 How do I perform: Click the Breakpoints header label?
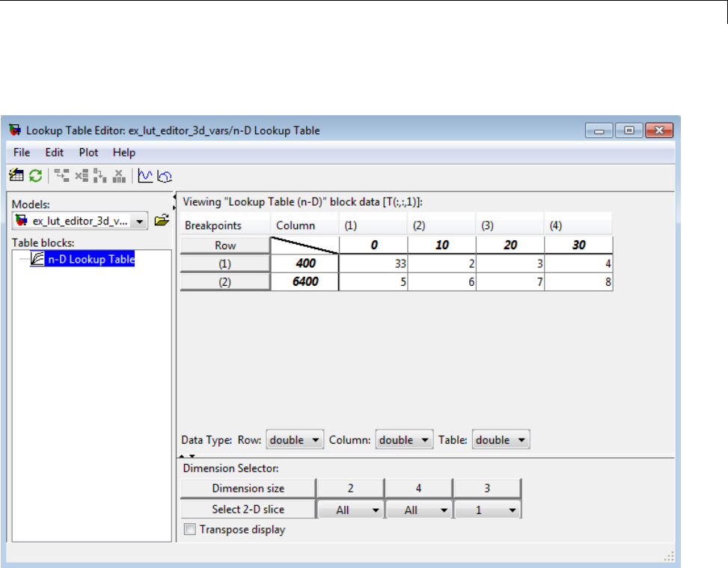213,225
